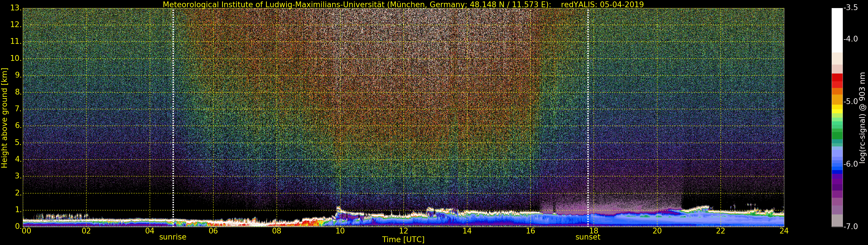Click the white dotted sunrise marker line
Viewport: 868px width, 245px height.
pyautogui.click(x=173, y=117)
